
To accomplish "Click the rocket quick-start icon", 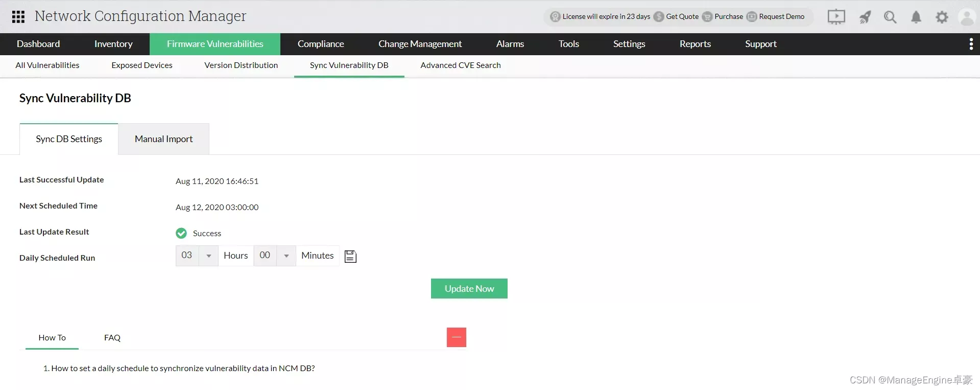I will pos(865,17).
